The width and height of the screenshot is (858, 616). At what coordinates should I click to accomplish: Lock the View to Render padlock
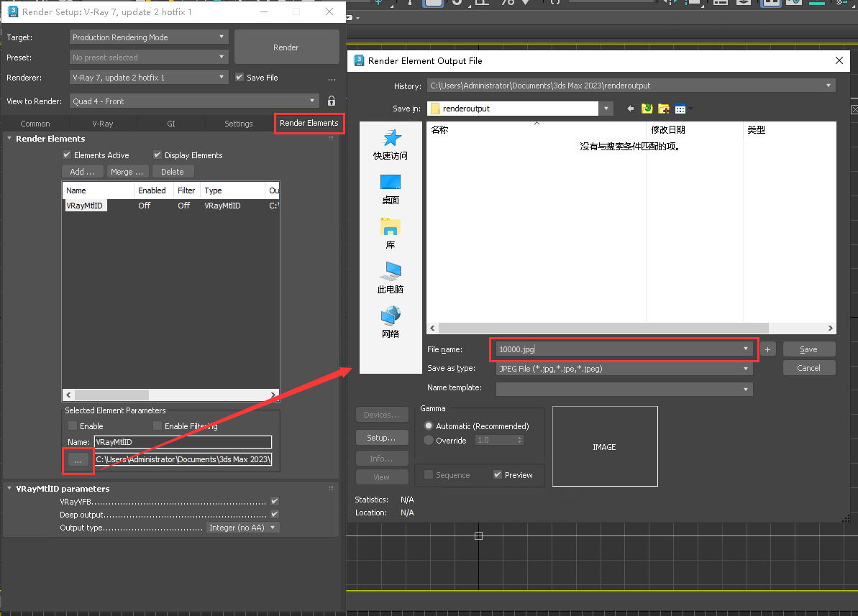[x=332, y=101]
